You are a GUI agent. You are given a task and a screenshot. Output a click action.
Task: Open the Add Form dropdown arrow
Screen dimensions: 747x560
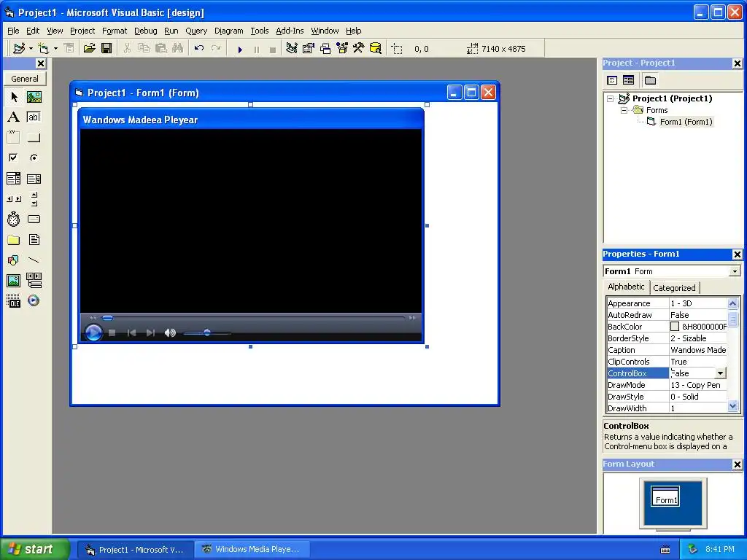pos(55,49)
